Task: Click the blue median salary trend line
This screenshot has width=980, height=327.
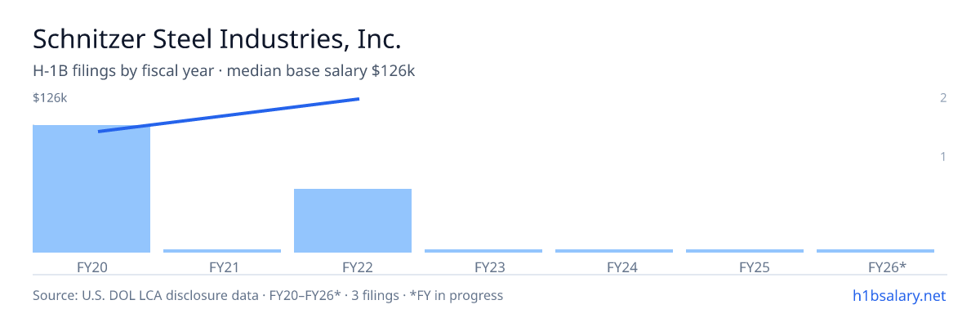Action: (229, 115)
